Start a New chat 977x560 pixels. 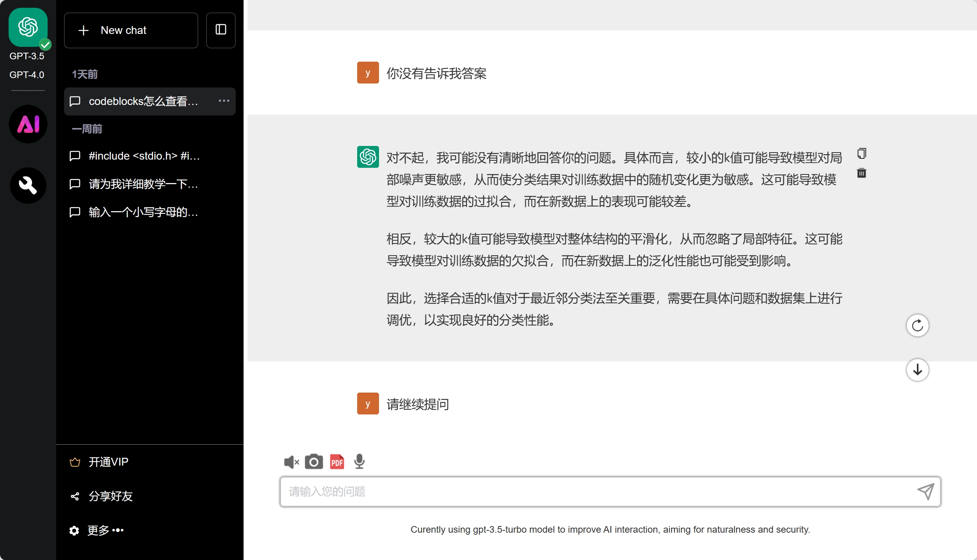131,30
